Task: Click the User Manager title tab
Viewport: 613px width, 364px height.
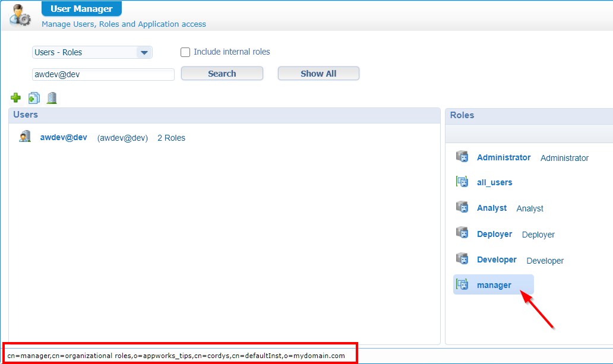Action: (x=81, y=9)
